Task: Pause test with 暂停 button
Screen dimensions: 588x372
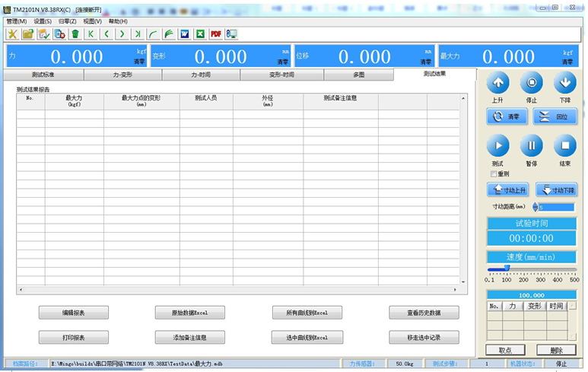Action: [x=532, y=146]
